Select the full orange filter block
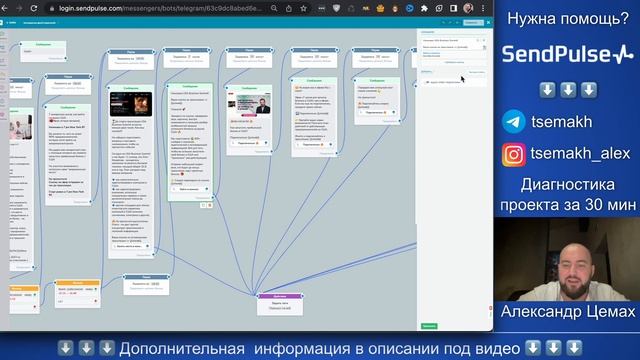Viewport: 640px width, 360px height. point(78,294)
